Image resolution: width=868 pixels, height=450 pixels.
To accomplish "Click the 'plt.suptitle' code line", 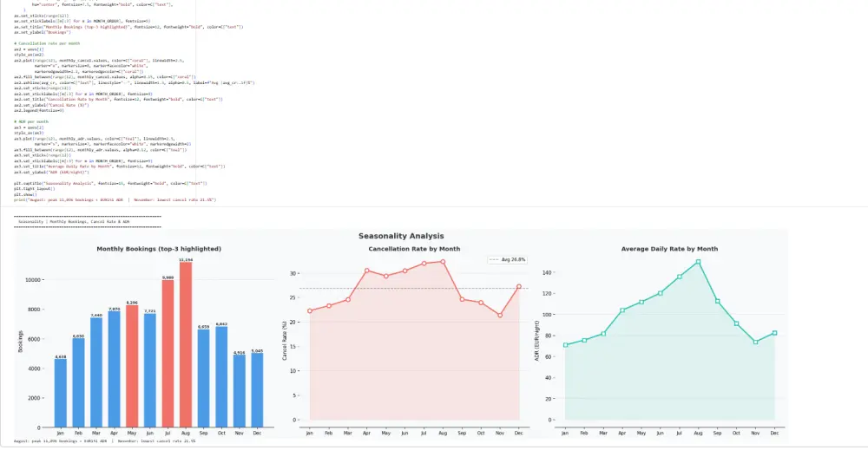I will pos(110,183).
